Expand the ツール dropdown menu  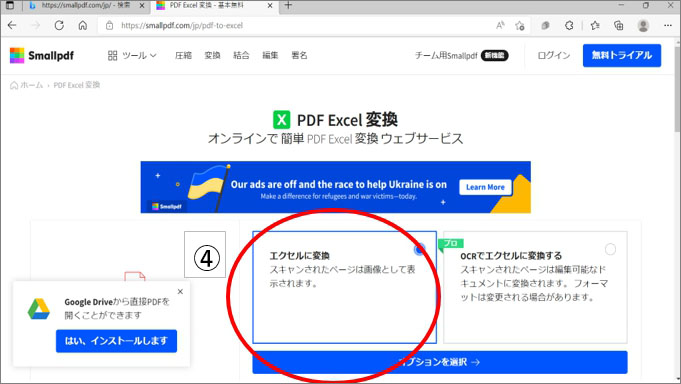pos(132,56)
